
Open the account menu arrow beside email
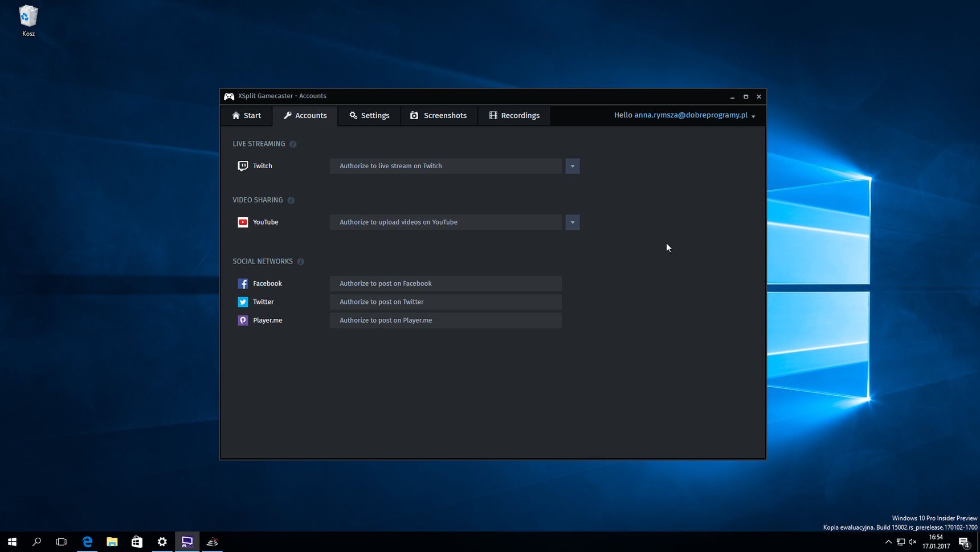(753, 116)
